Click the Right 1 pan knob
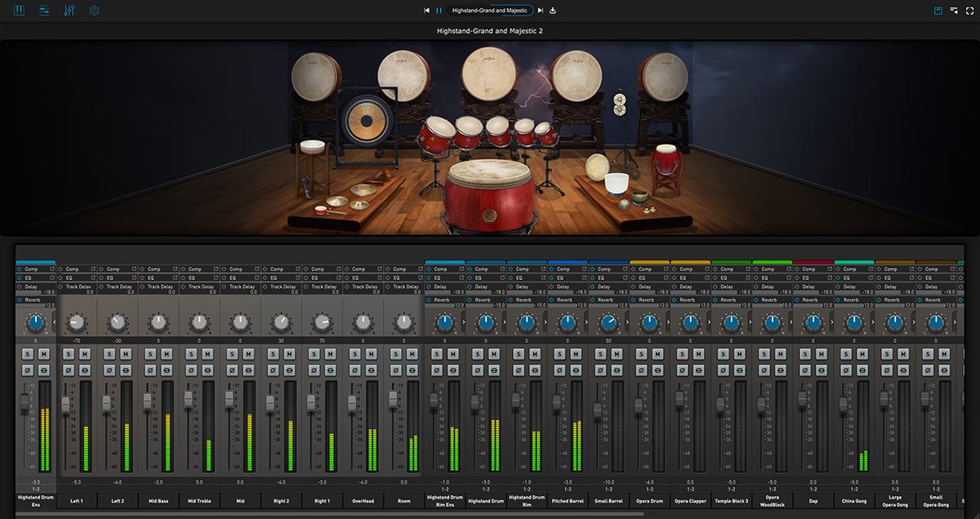The width and height of the screenshot is (980, 519). 322,323
